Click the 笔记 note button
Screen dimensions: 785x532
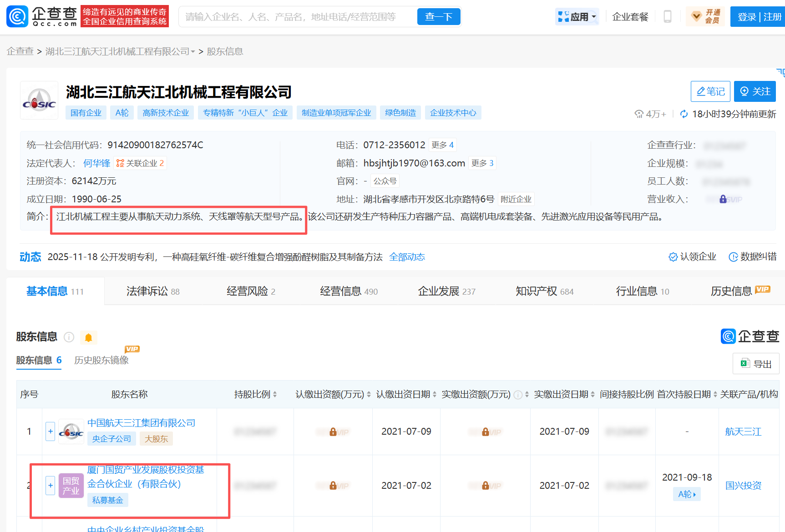(x=710, y=91)
